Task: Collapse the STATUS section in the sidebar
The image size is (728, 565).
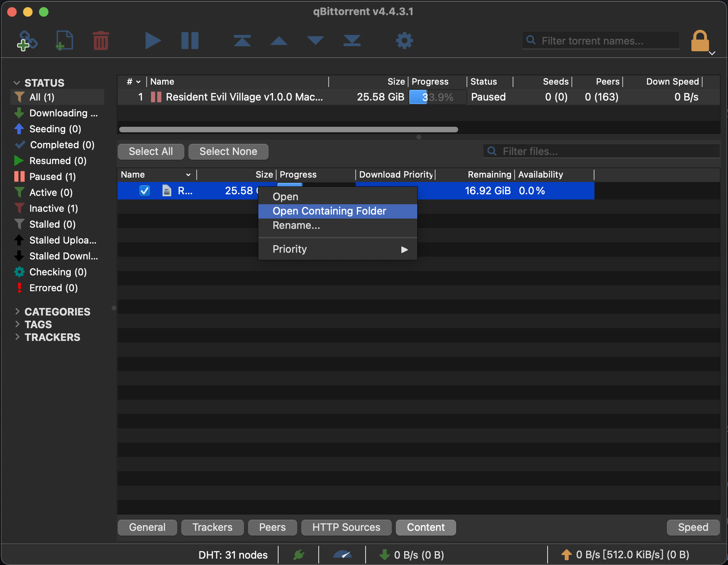Action: 17,83
